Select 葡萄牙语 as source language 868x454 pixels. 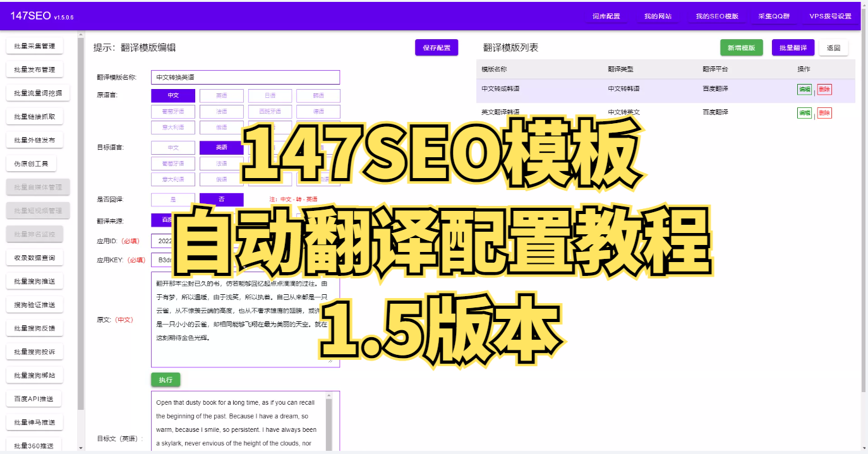point(173,111)
